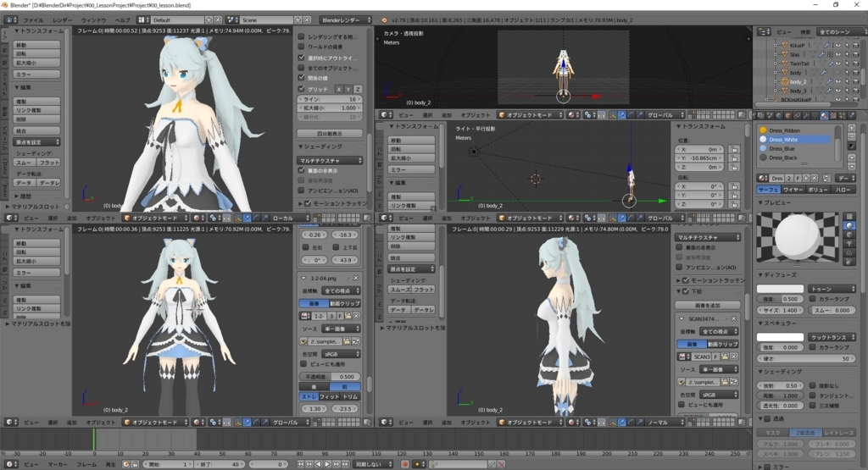Open the マルチテクスチャ shading dropdown in top-left viewport
Image resolution: width=868 pixels, height=470 pixels.
click(331, 160)
